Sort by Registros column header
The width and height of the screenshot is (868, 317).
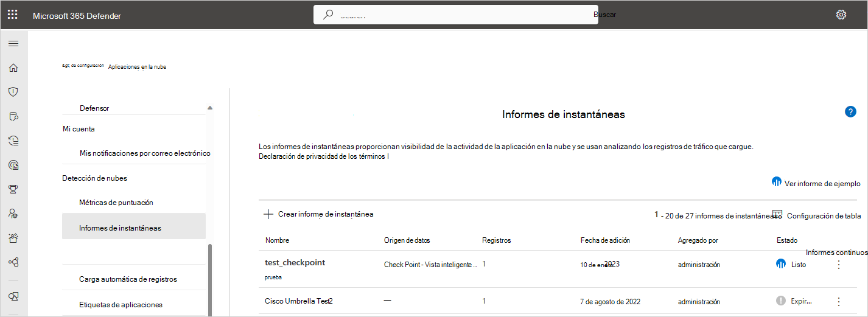click(496, 240)
